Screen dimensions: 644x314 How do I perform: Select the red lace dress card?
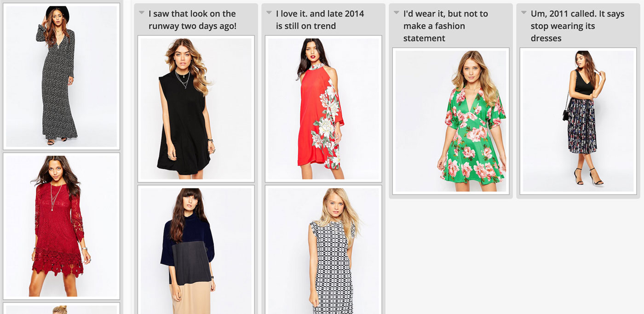click(61, 226)
